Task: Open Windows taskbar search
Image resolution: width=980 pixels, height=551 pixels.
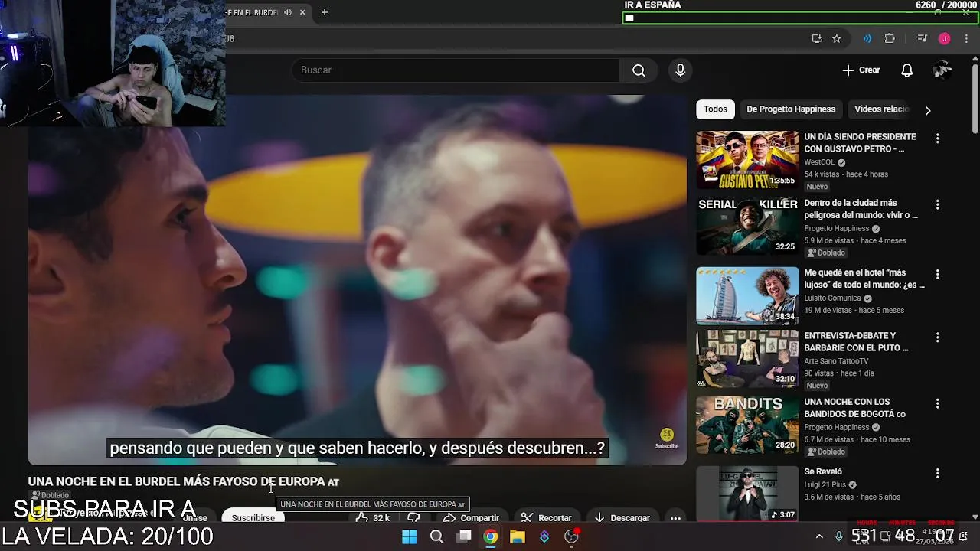Action: [x=436, y=536]
